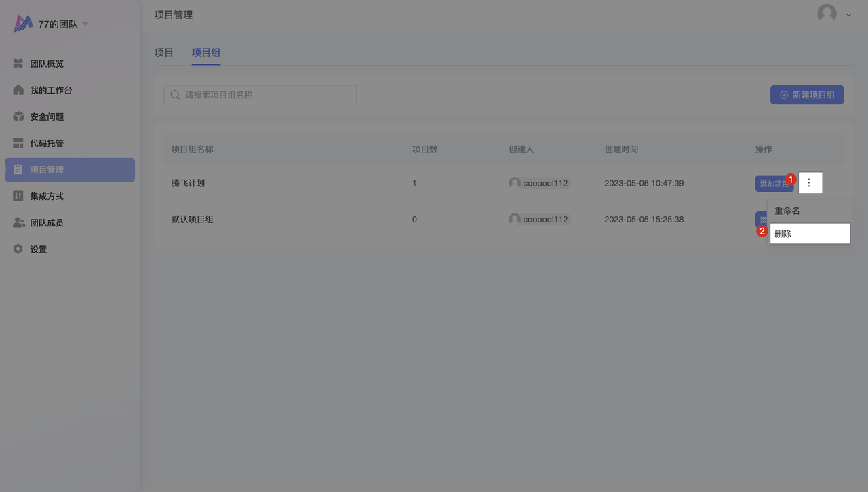Click 添加项目 button for 腾飞计划

point(772,184)
